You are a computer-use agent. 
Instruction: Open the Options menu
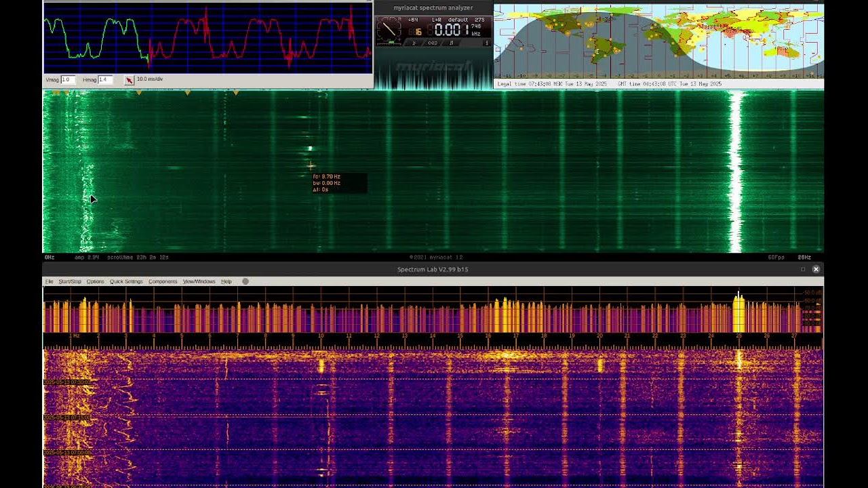coord(96,281)
